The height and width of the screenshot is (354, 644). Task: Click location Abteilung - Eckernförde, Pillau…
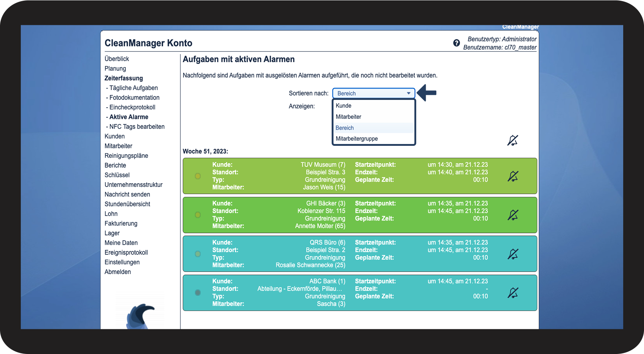click(300, 289)
